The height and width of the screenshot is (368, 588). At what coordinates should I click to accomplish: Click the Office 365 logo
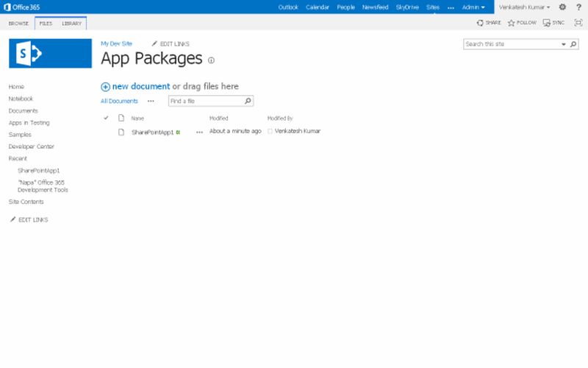[22, 7]
